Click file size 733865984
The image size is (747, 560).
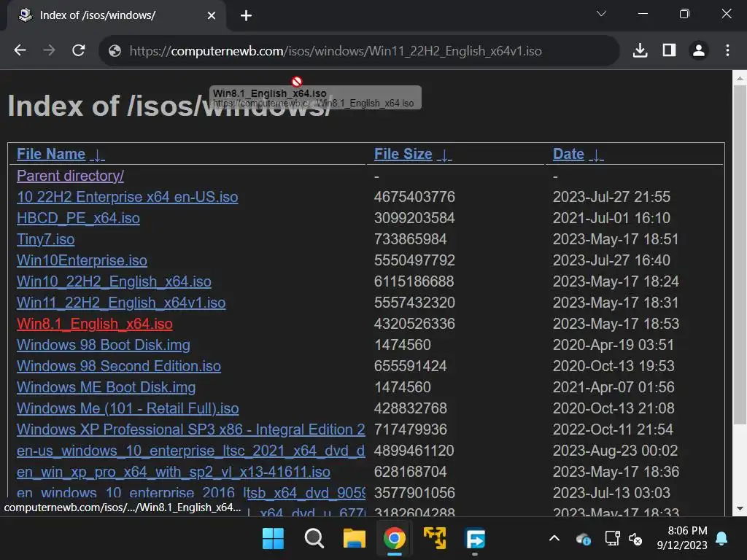410,239
